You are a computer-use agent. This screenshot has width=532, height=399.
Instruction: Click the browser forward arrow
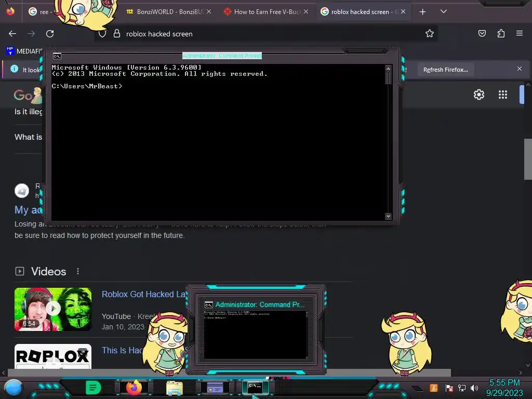click(x=31, y=34)
